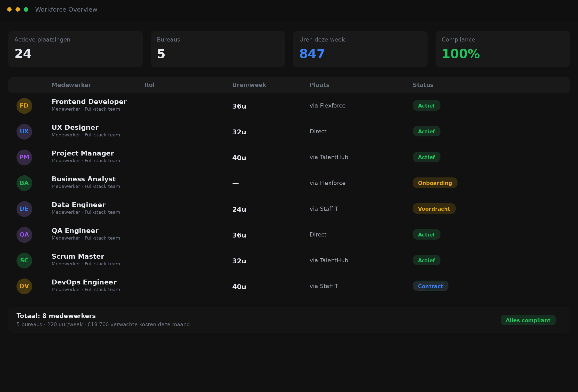
Task: Select the Business Analyst name
Action: tap(84, 179)
